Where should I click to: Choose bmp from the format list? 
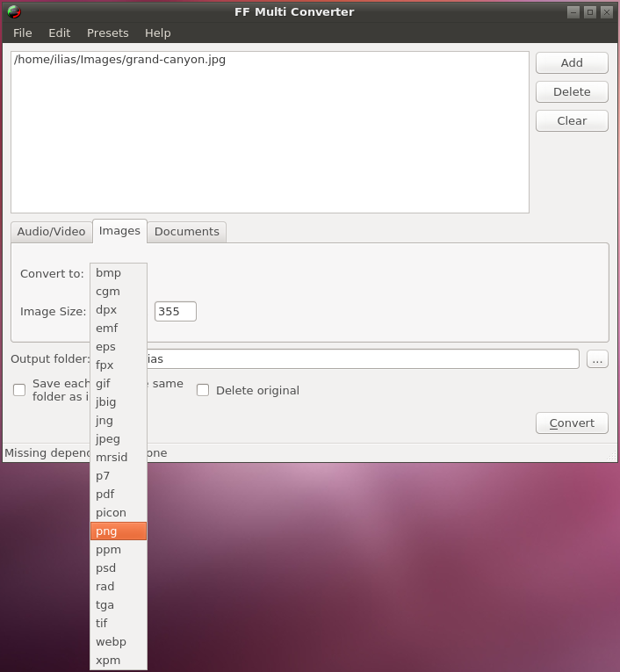[119, 273]
